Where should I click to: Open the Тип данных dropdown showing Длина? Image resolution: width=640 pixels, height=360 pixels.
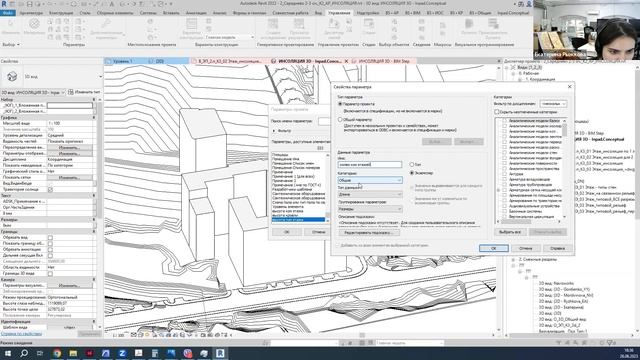370,194
